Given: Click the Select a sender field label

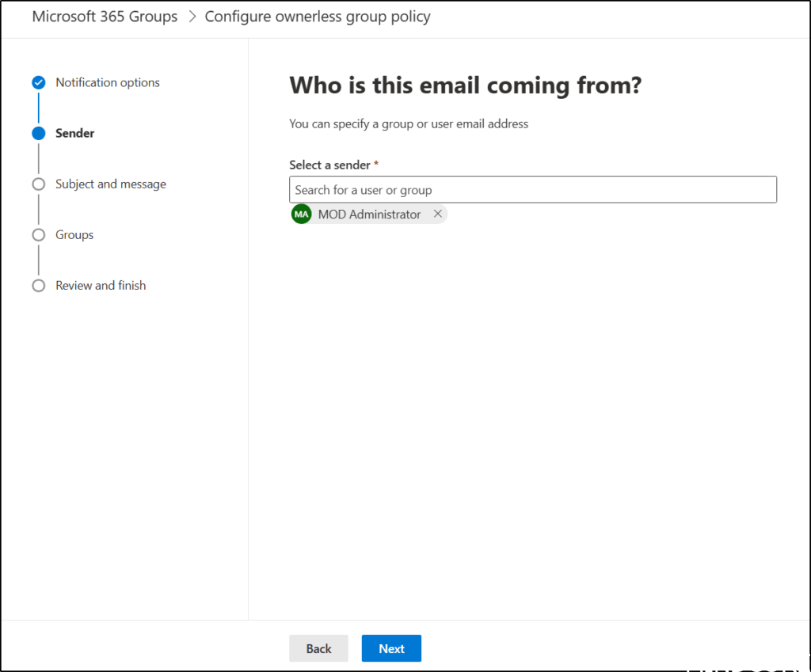Looking at the screenshot, I should (x=329, y=165).
